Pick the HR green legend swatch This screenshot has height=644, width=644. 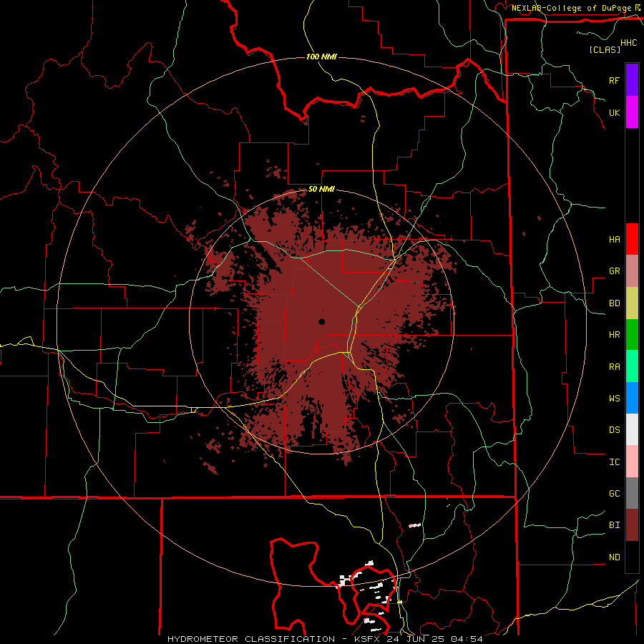632,335
